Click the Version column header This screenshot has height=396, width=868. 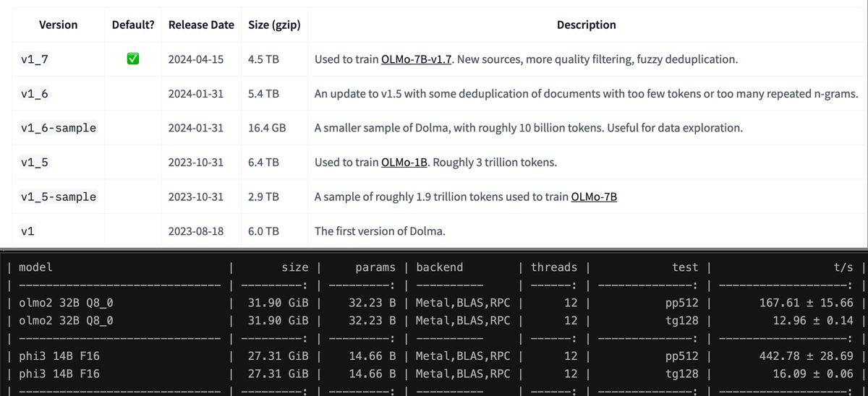tap(58, 25)
